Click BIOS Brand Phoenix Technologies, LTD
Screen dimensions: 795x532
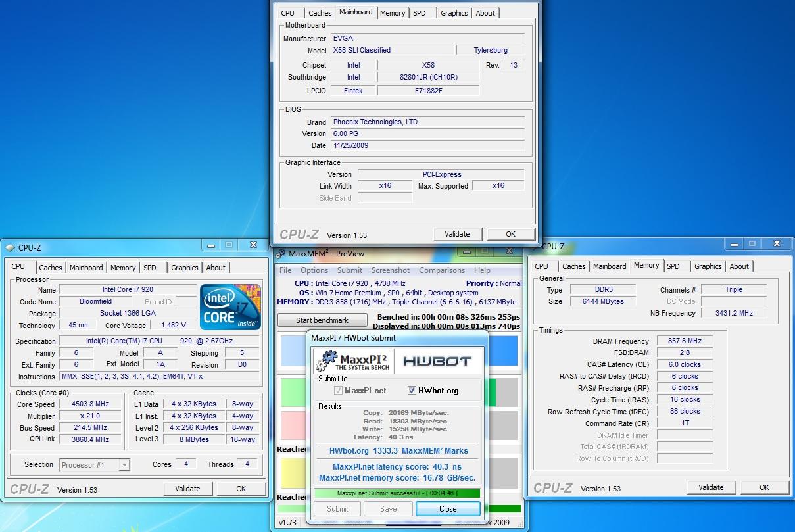coord(427,122)
